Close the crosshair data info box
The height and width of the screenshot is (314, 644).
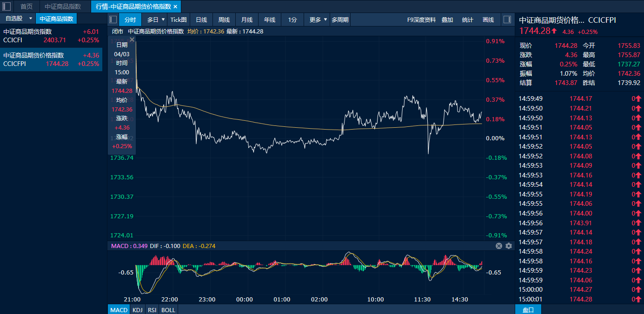(132, 40)
